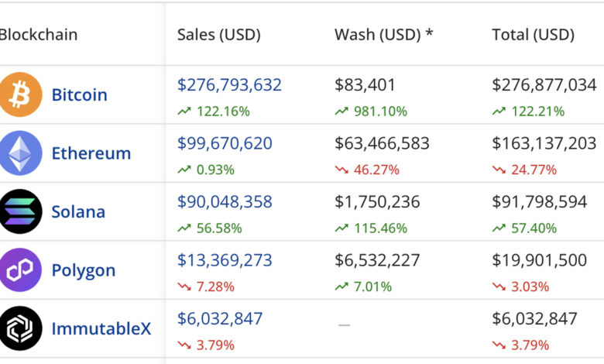The width and height of the screenshot is (604, 364).
Task: Click the red down arrow under Polygon sales
Action: pos(184,287)
